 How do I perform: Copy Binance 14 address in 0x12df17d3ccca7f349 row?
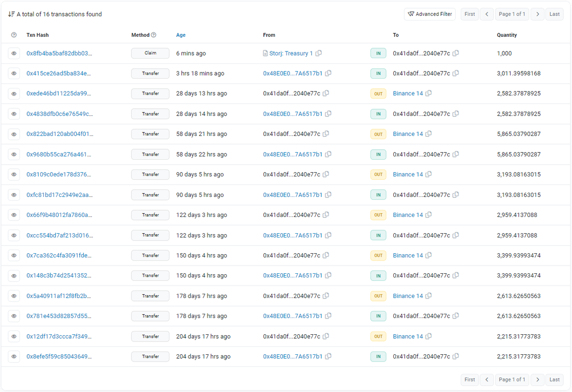(x=429, y=337)
